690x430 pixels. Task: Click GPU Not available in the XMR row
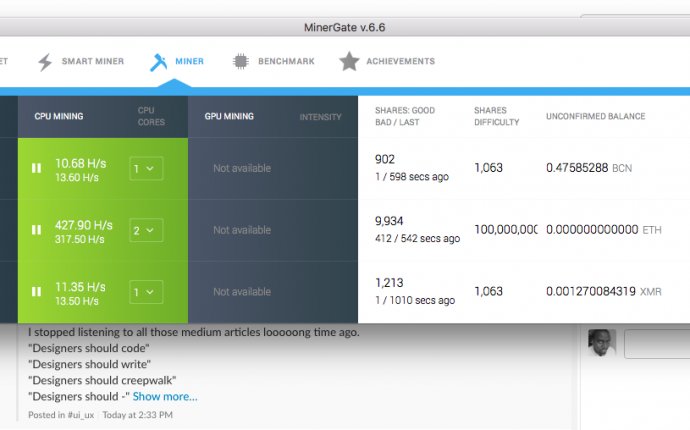coord(242,291)
